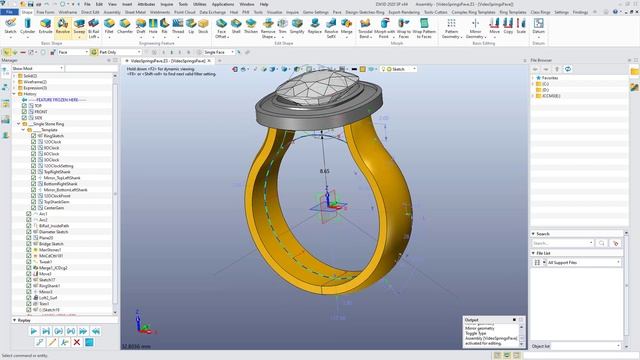Image resolution: width=640 pixels, height=360 pixels.
Task: Click the Move tool in Basic Editing
Action: coord(495,27)
